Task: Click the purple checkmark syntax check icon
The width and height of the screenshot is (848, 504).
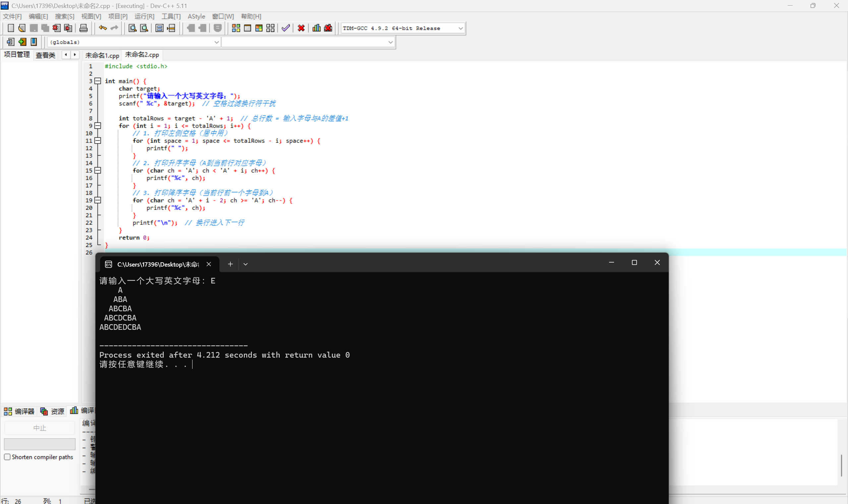Action: (x=286, y=28)
